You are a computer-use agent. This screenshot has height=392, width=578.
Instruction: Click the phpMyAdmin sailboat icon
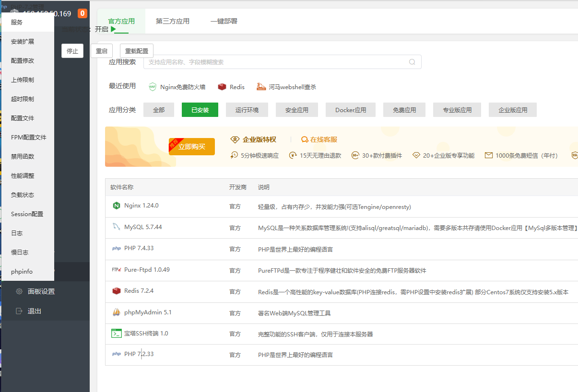tap(116, 312)
